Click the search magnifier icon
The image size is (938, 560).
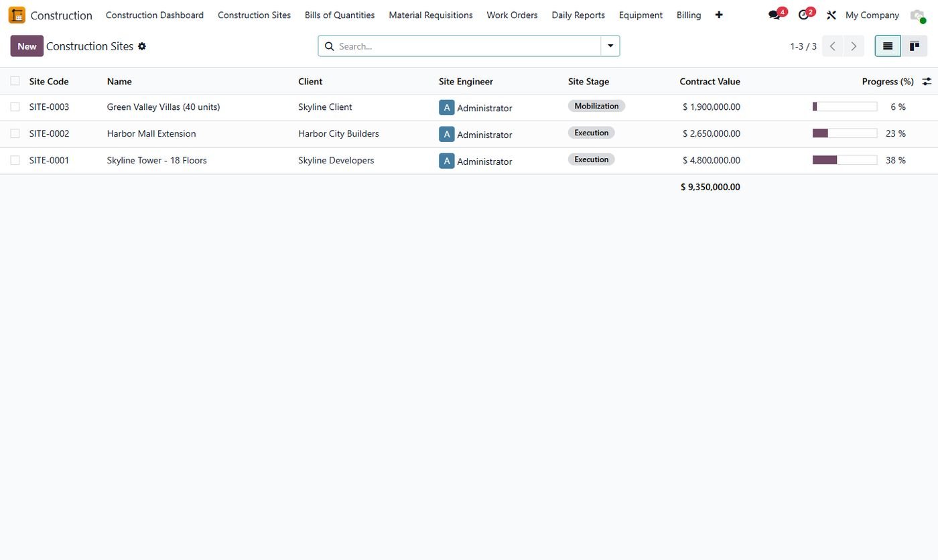[x=329, y=46]
